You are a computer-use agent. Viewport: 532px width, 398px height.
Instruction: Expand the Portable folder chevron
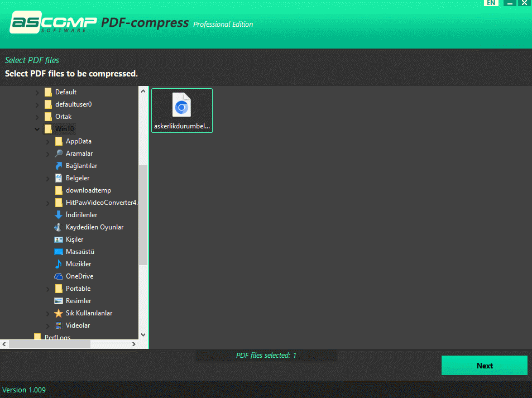pyautogui.click(x=48, y=289)
